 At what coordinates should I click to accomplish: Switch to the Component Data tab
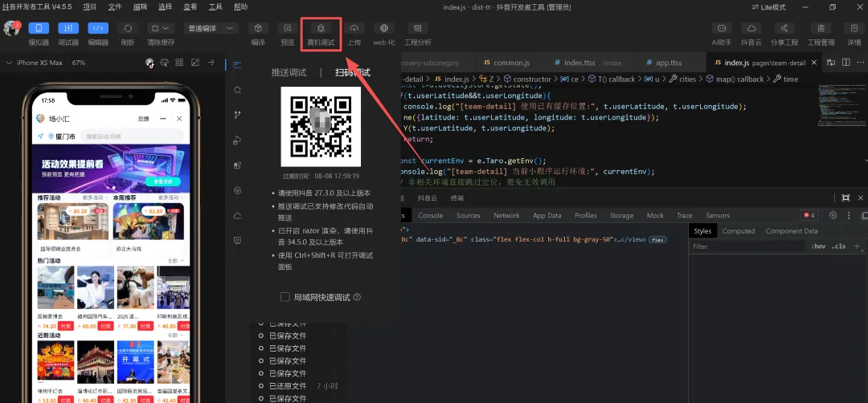(x=792, y=231)
